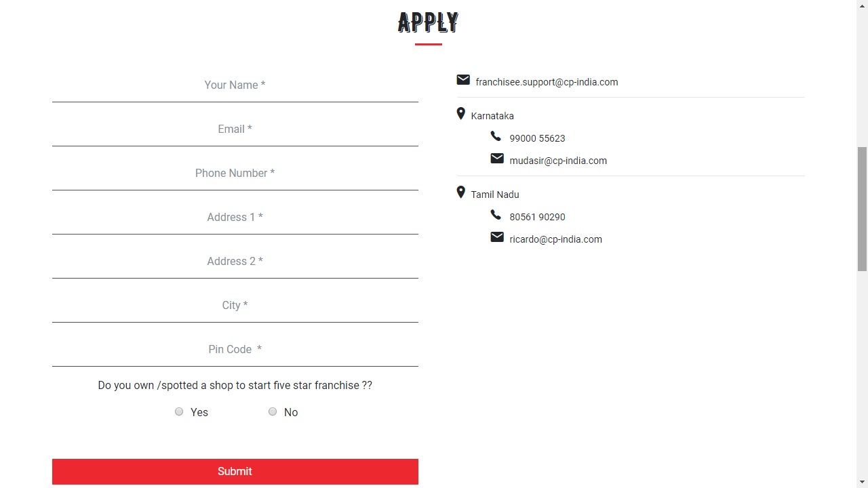Focus the Phone Number field
Screen dimensions: 868x488
[235, 174]
